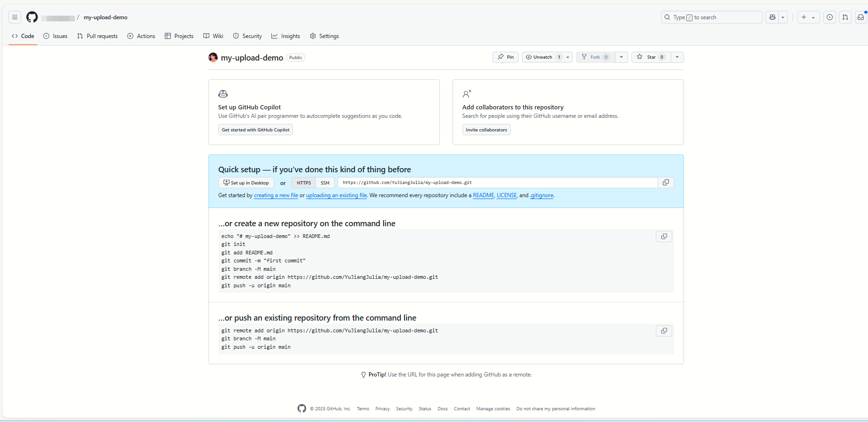Click the my-upload-demo repository title
The height and width of the screenshot is (422, 868).
pyautogui.click(x=252, y=58)
